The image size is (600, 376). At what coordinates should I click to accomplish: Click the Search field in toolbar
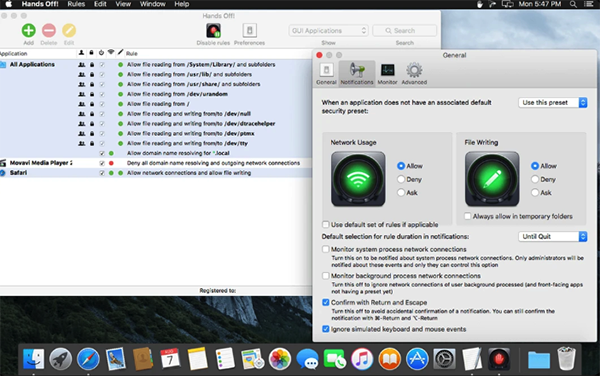[x=404, y=31]
